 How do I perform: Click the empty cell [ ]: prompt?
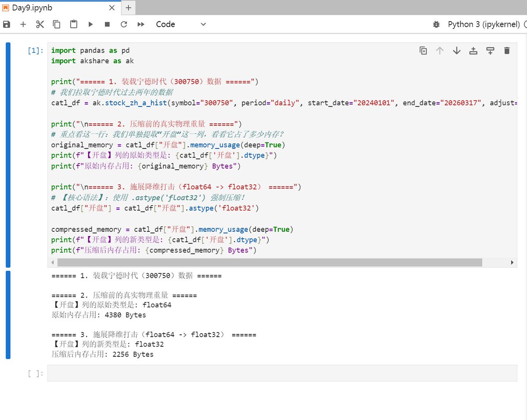click(36, 373)
